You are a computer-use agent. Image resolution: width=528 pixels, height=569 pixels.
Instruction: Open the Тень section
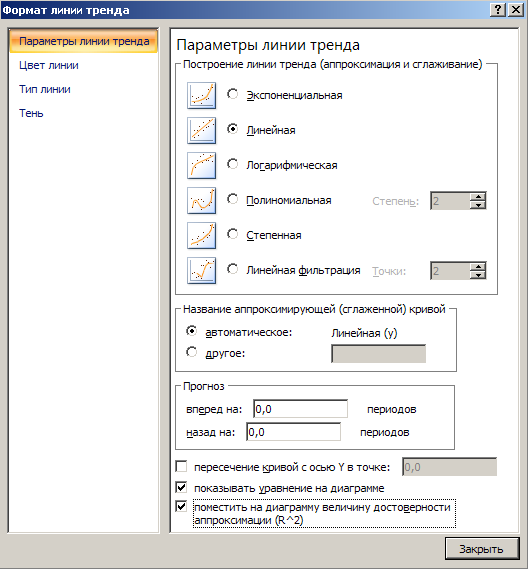click(31, 113)
